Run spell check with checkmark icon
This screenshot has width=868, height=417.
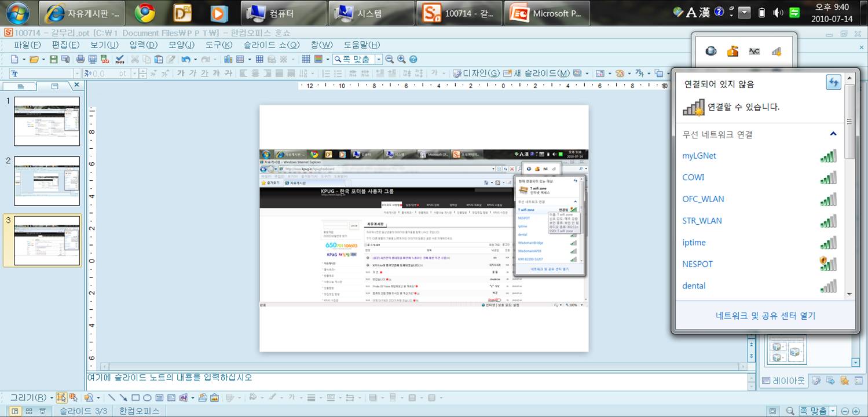pyautogui.click(x=120, y=59)
